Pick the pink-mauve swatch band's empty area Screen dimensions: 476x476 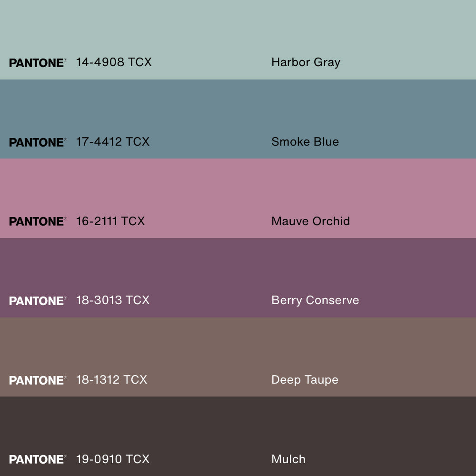tap(238, 186)
